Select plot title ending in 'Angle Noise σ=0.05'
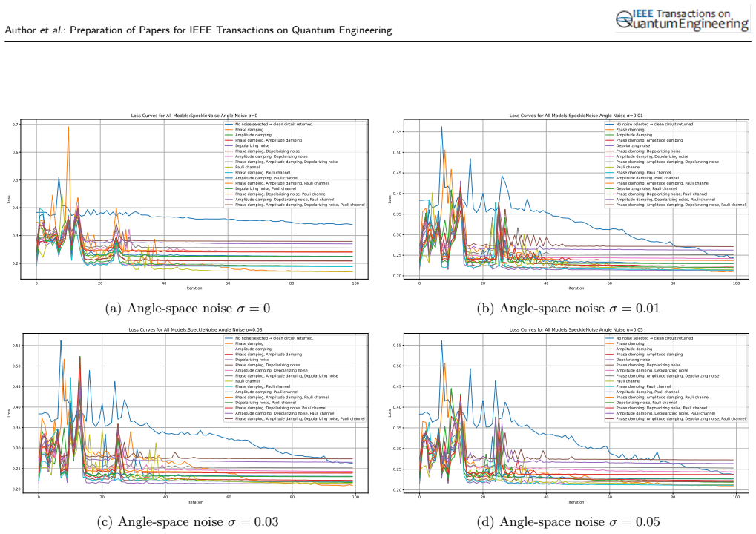 [576, 329]
